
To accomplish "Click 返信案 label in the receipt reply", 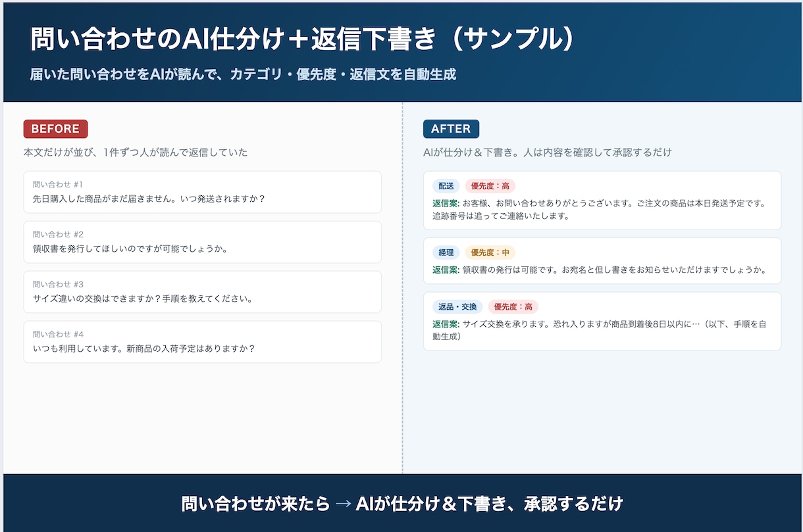I will pyautogui.click(x=446, y=270).
